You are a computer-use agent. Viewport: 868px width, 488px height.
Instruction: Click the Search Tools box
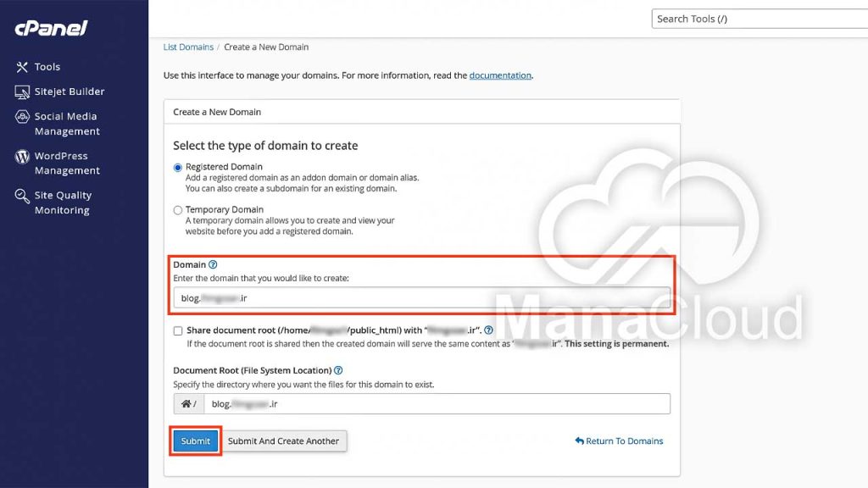tap(759, 19)
